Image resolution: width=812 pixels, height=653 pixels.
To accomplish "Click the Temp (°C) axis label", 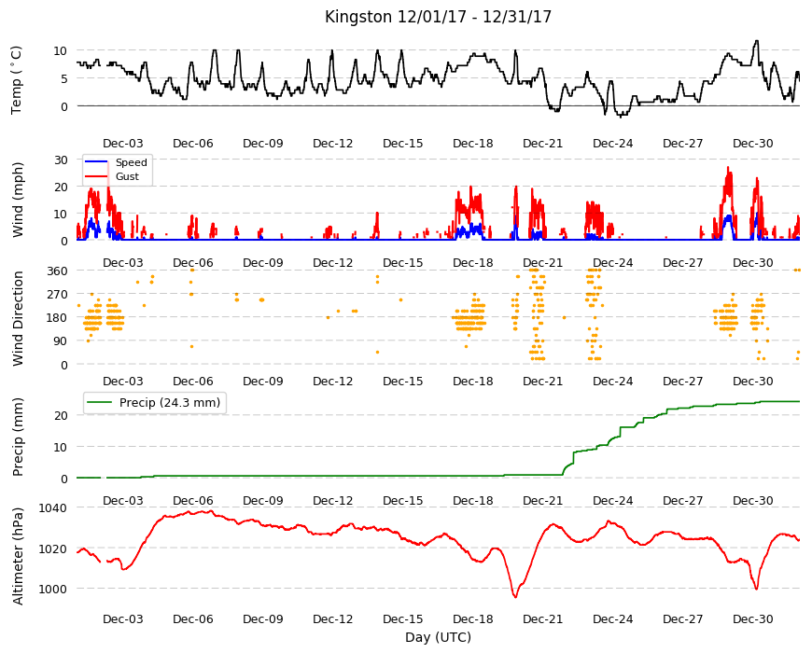I will 17,80.
